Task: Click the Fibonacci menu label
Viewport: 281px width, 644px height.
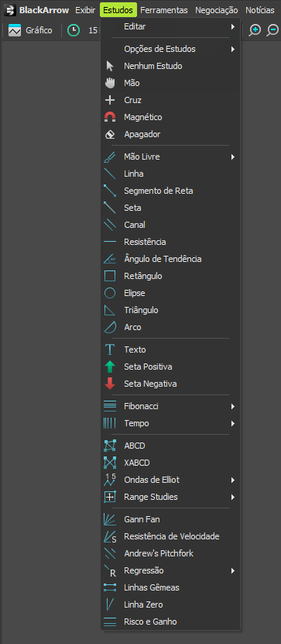Action: (142, 407)
